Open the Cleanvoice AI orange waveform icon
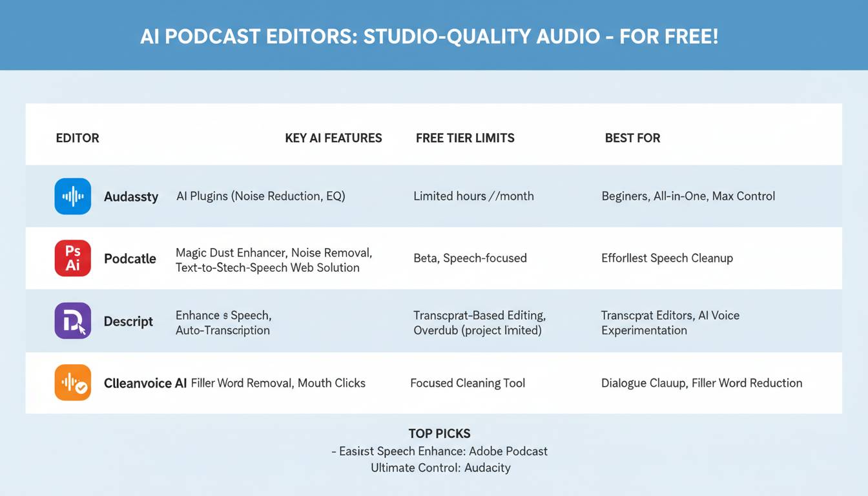The height and width of the screenshot is (496, 868). (72, 382)
